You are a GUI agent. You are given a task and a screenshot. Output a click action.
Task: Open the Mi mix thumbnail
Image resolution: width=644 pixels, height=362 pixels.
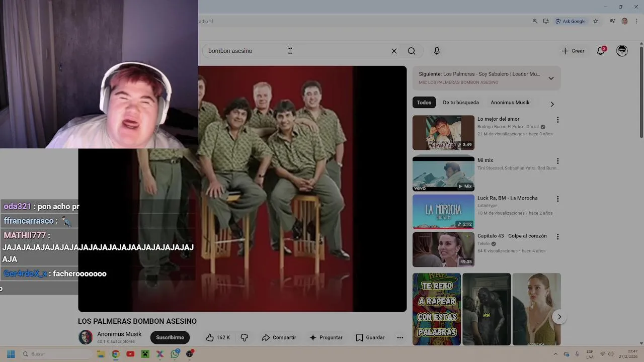point(443,173)
